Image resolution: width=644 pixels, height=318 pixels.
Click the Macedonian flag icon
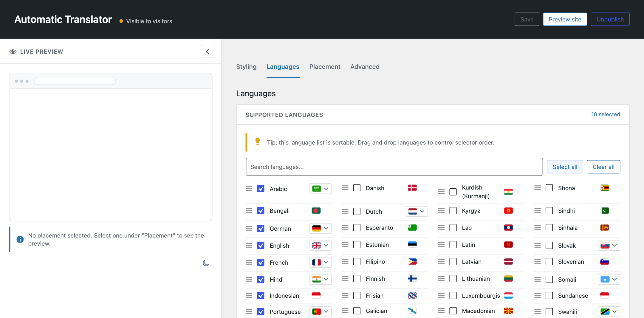coord(508,311)
